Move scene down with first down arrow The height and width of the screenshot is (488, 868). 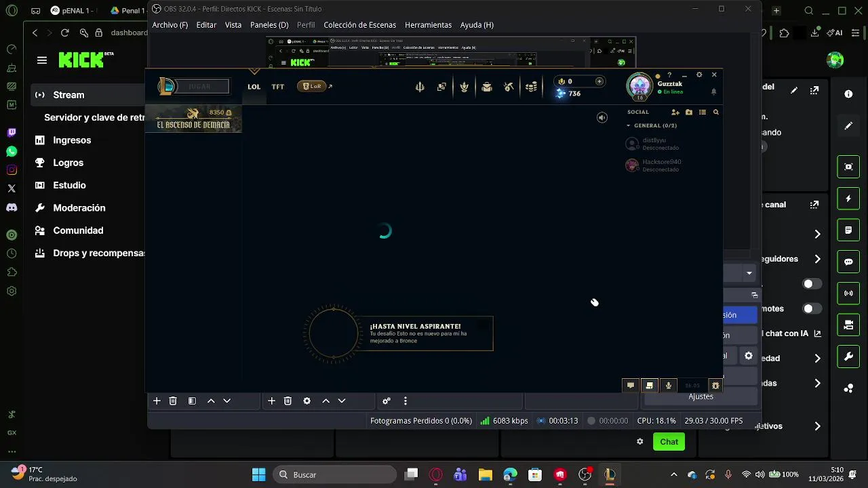pos(227,401)
